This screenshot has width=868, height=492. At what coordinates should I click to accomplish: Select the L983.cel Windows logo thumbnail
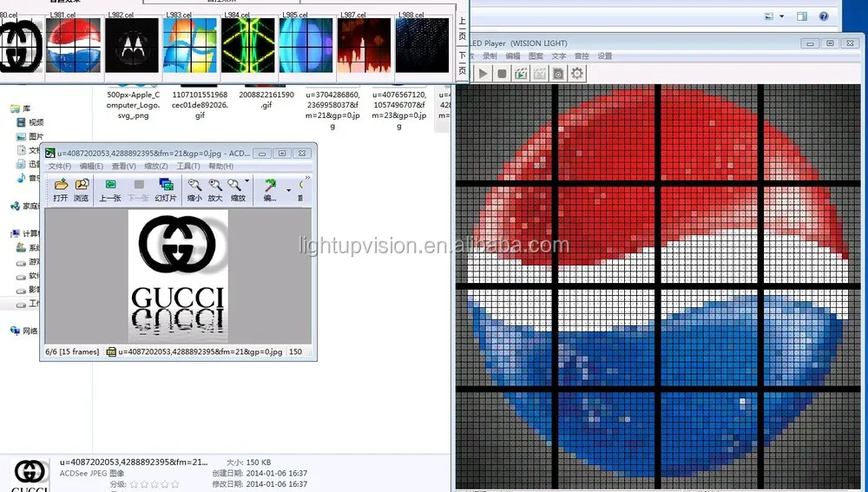tap(190, 45)
